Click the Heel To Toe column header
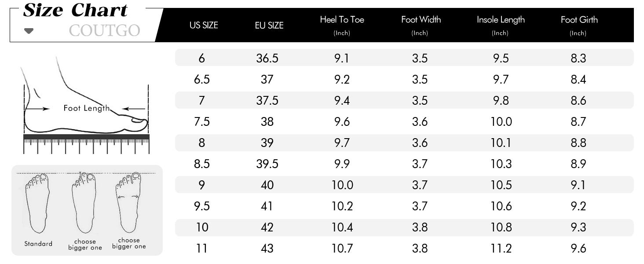The height and width of the screenshot is (264, 644). point(342,20)
